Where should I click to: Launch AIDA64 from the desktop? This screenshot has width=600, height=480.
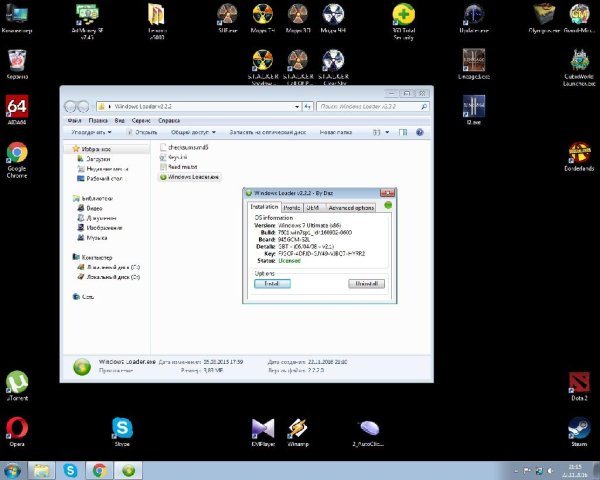[x=17, y=109]
